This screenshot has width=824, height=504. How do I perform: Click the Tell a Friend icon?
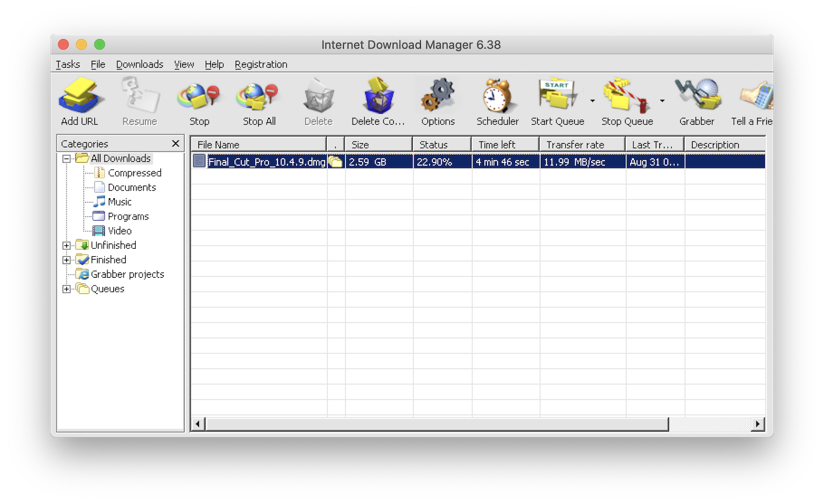pos(755,99)
